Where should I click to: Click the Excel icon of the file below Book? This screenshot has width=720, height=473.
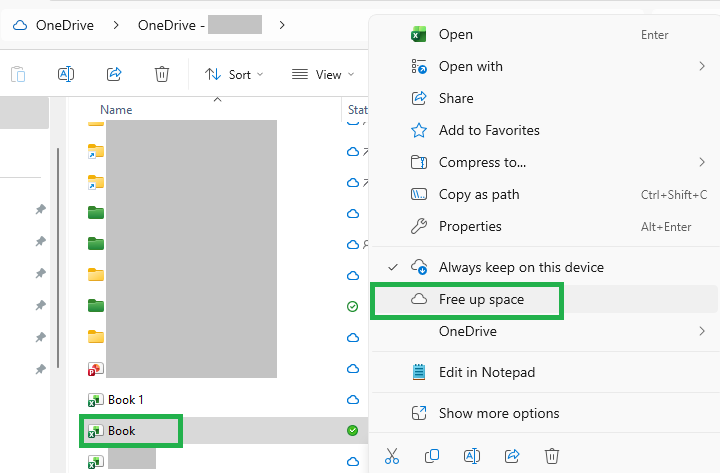(96, 462)
